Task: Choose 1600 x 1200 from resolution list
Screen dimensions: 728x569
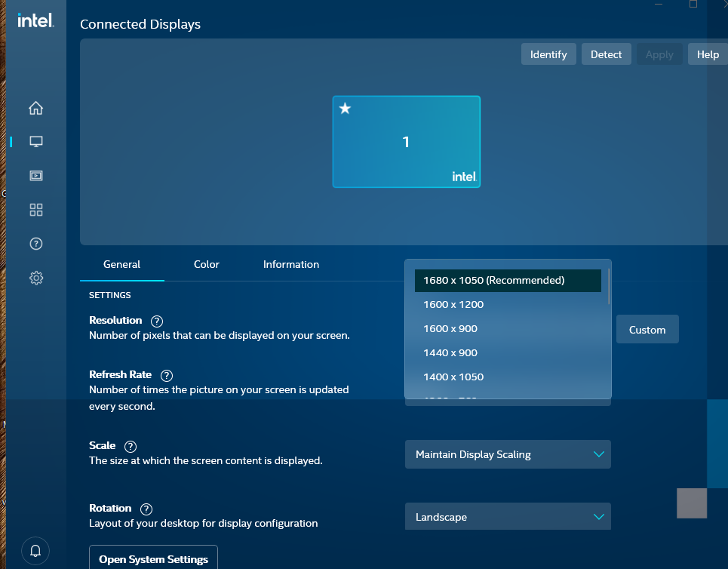Action: click(453, 305)
